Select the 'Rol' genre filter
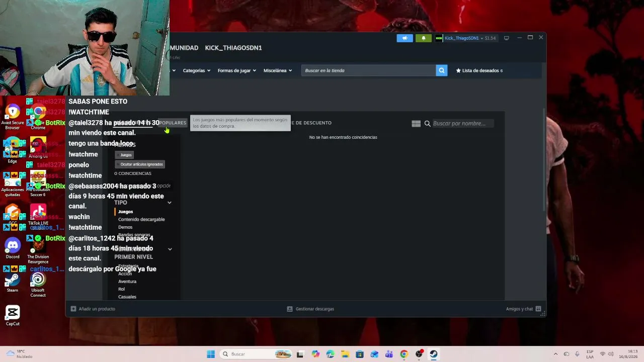This screenshot has width=644, height=362. click(121, 289)
